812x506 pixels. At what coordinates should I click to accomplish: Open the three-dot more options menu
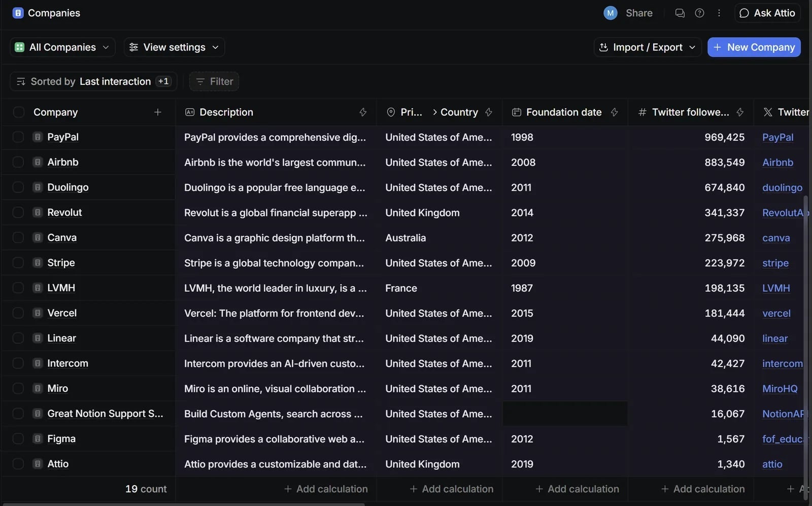(x=719, y=13)
